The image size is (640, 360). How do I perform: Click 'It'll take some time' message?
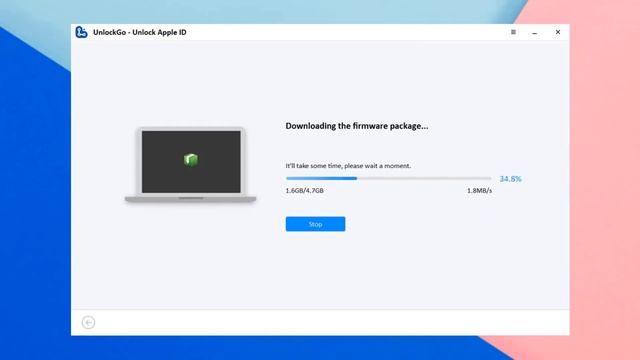pos(348,166)
